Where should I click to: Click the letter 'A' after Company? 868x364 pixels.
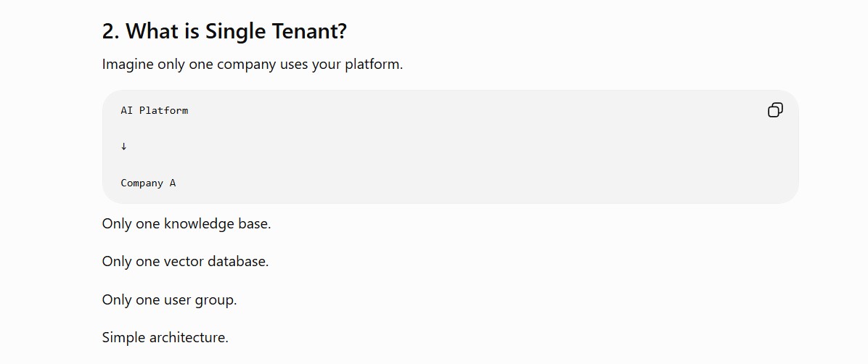tap(173, 183)
